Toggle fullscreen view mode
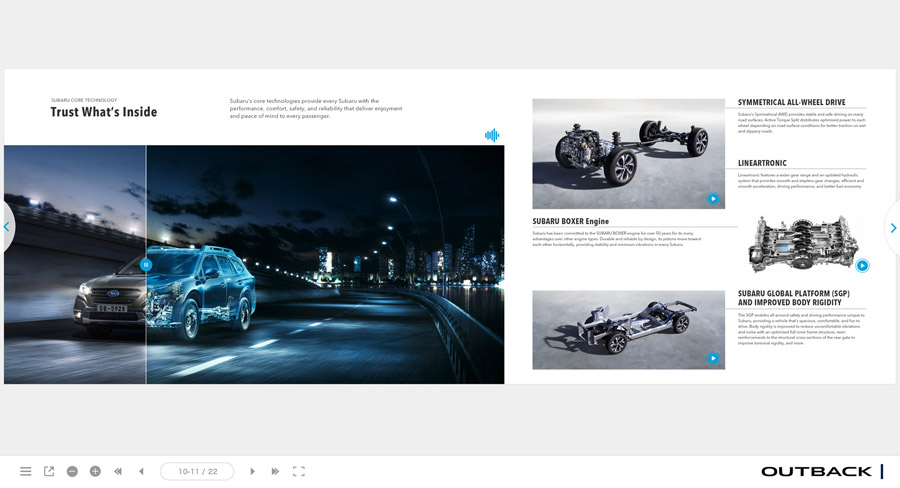 tap(298, 471)
